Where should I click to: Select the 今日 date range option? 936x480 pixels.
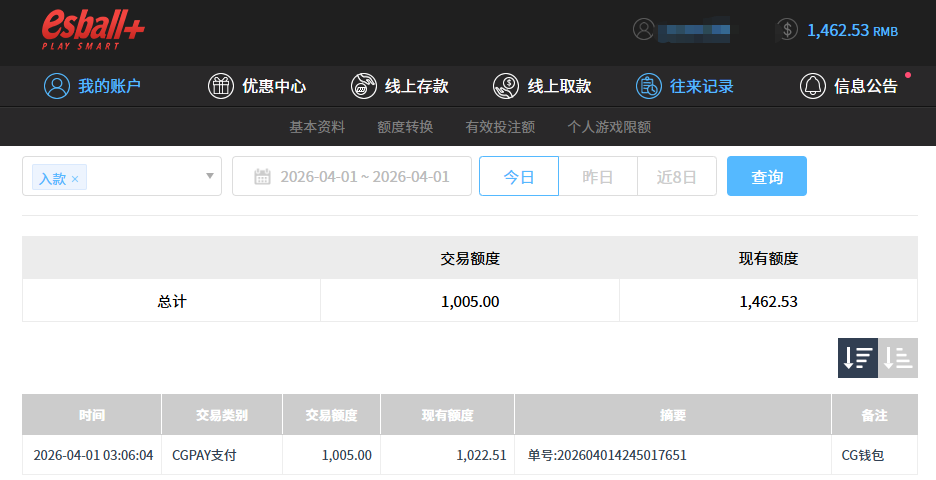pyautogui.click(x=518, y=177)
